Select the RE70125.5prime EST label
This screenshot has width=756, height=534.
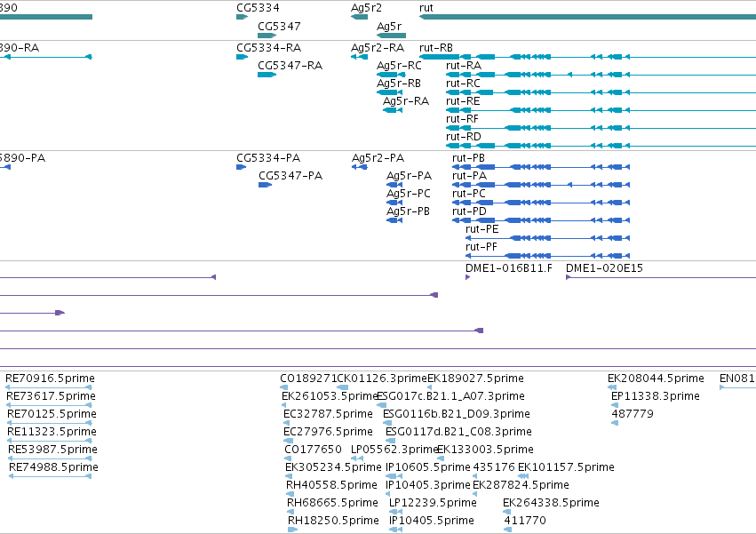[52, 414]
